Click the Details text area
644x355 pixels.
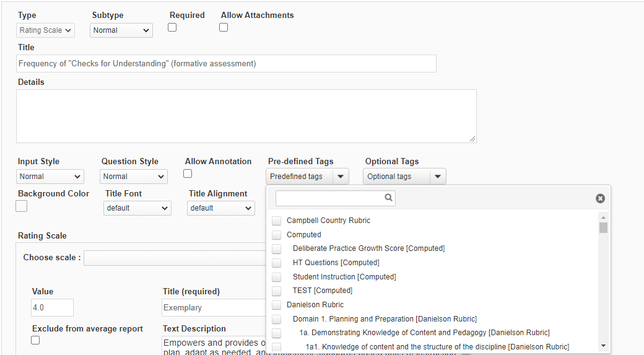(246, 116)
